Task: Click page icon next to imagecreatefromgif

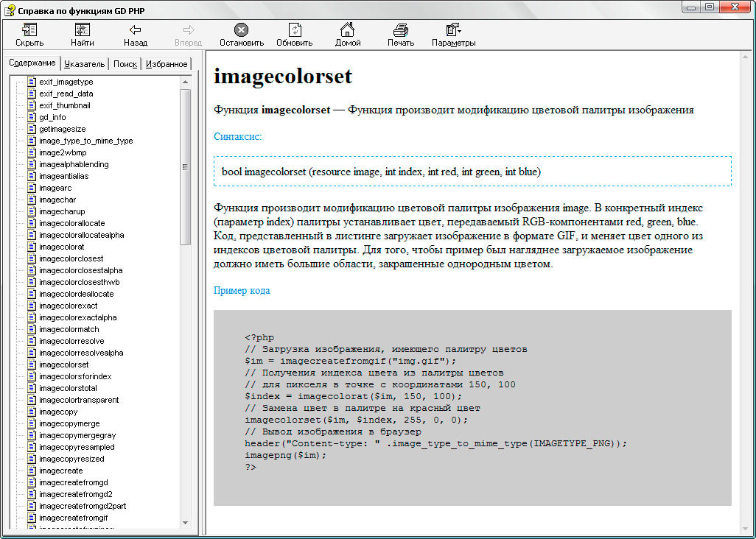Action: [32, 518]
